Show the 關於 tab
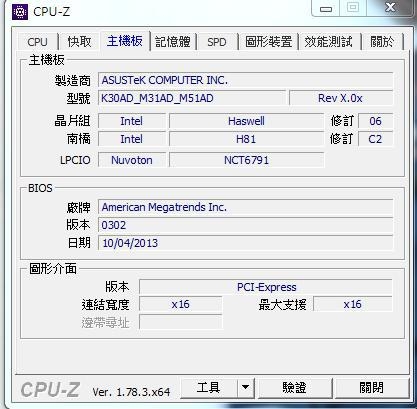This screenshot has height=409, width=417. tap(382, 42)
